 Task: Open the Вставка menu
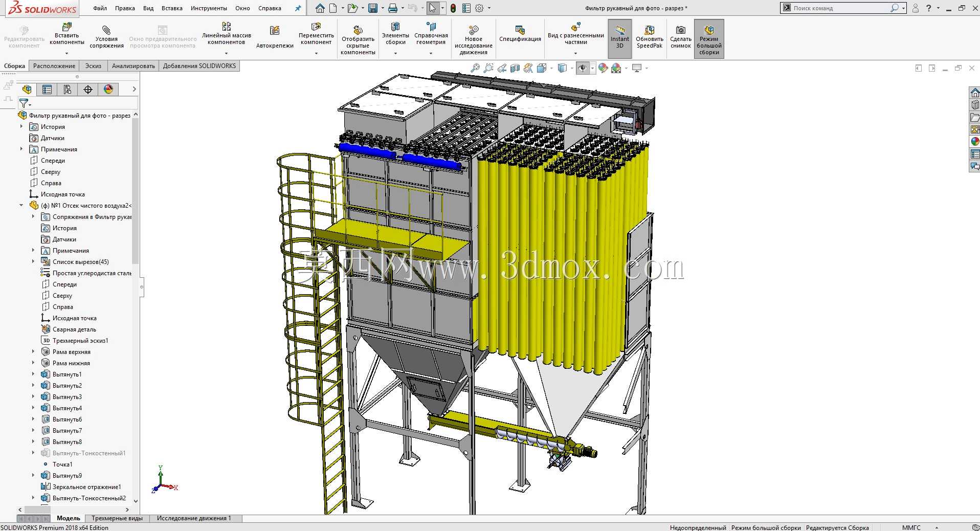coord(172,8)
